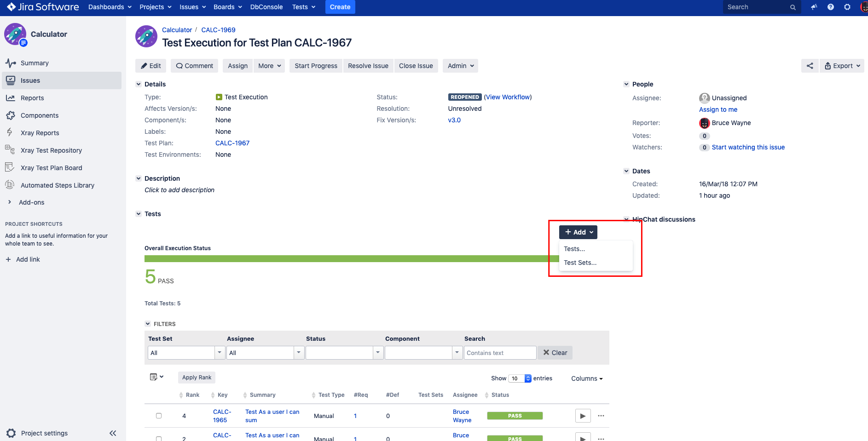The height and width of the screenshot is (441, 868).
Task: Click the Xray Test Plan Board icon
Action: [x=10, y=167]
